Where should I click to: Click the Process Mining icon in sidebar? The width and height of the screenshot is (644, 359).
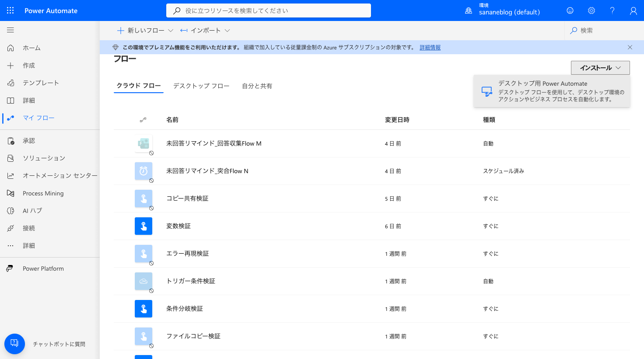tap(10, 193)
